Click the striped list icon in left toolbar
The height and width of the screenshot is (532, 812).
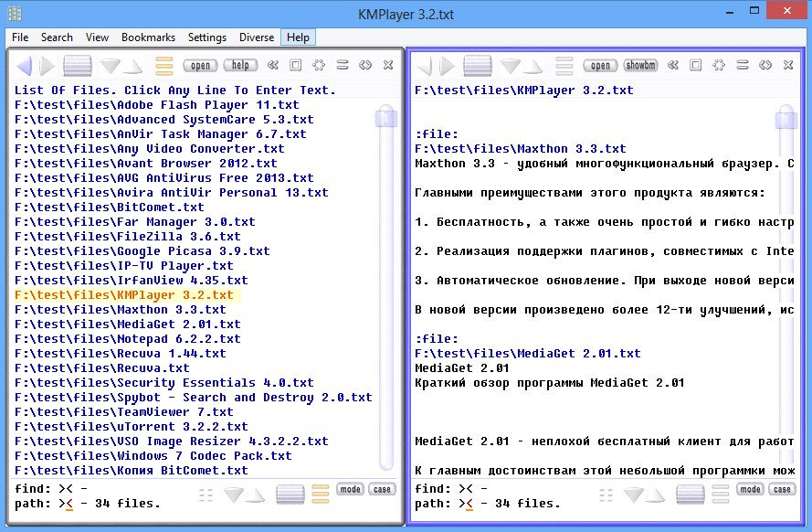tap(78, 66)
